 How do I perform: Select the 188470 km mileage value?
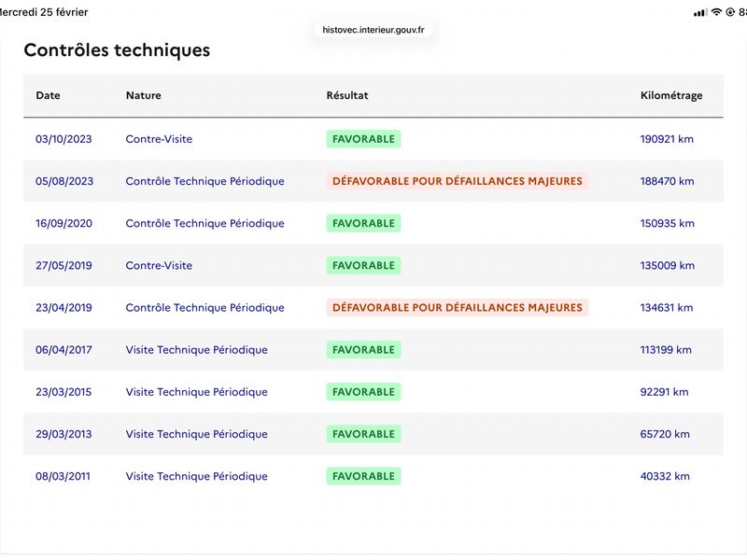tap(667, 181)
